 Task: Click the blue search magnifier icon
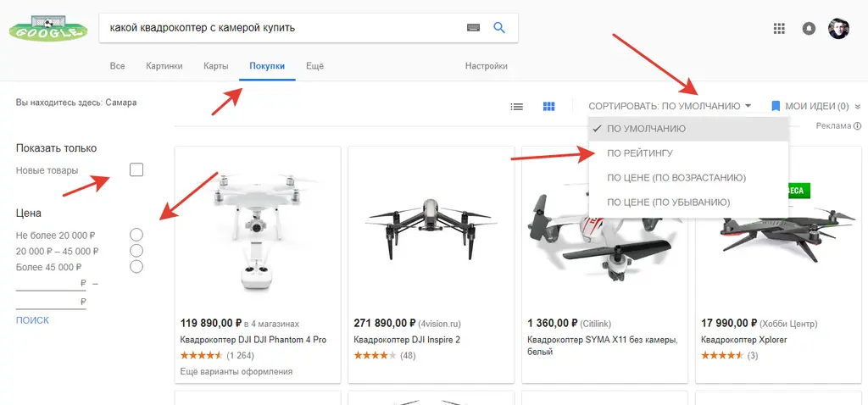(x=499, y=28)
